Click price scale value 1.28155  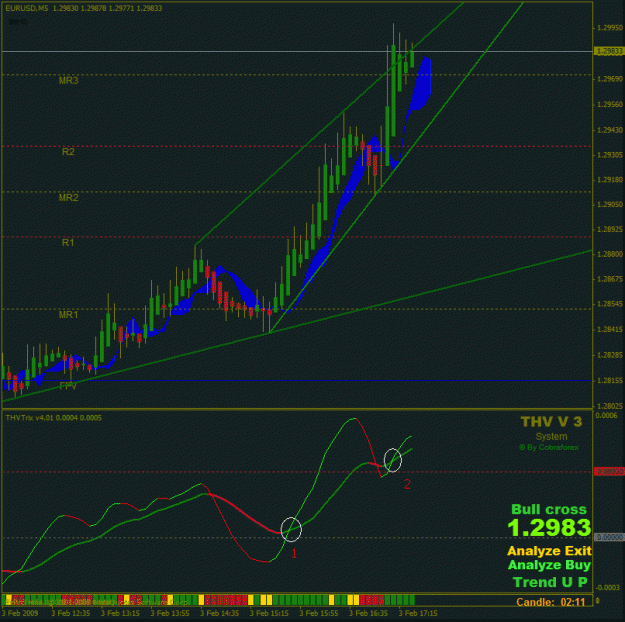pos(609,381)
